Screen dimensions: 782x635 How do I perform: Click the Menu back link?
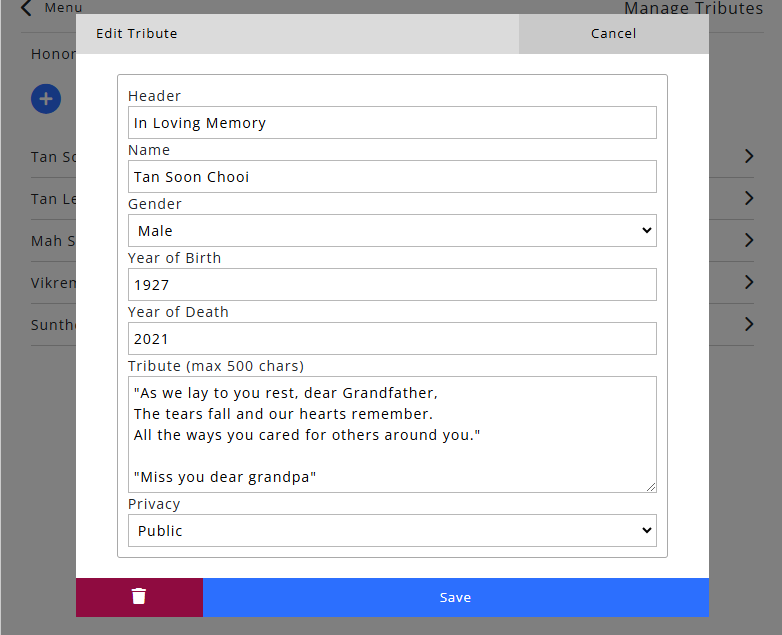point(63,8)
